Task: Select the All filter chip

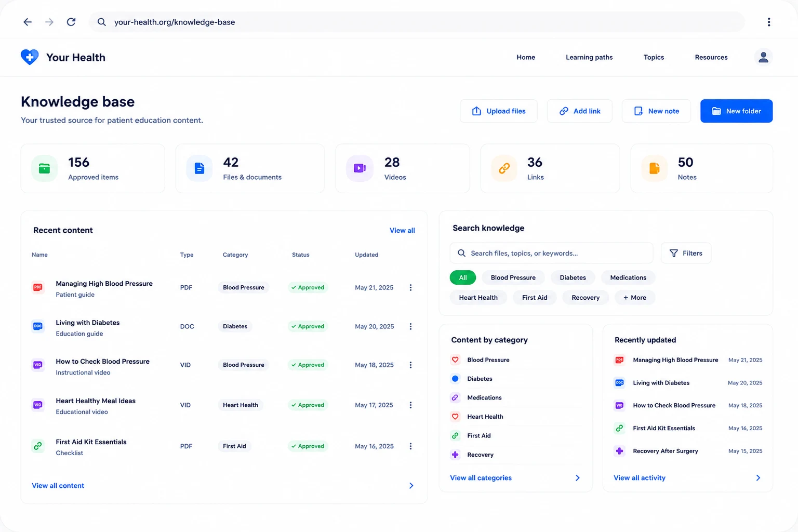Action: (x=463, y=277)
